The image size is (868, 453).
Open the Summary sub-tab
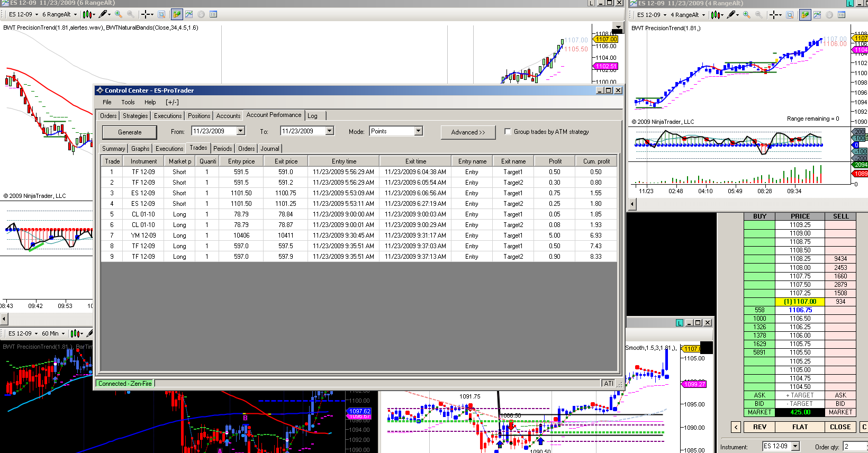[114, 149]
